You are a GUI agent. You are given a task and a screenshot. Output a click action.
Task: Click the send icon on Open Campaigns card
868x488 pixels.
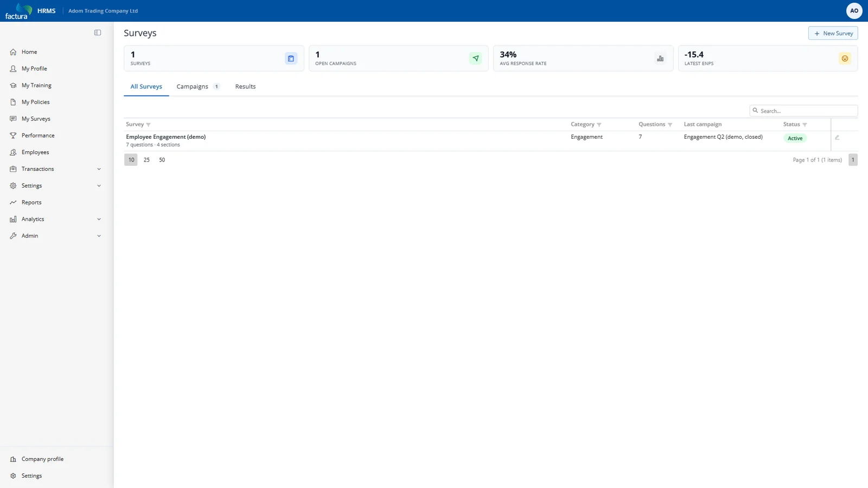476,59
